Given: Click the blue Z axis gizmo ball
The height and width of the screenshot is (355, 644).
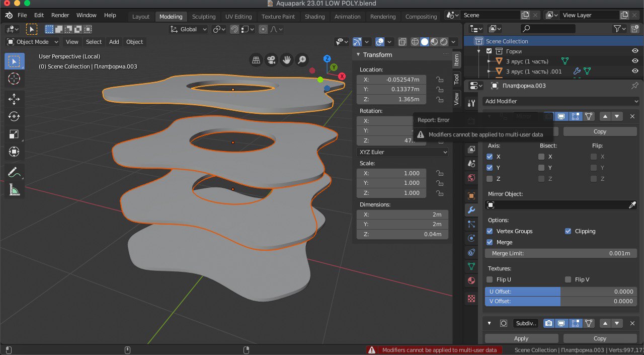Looking at the screenshot, I should click(327, 59).
